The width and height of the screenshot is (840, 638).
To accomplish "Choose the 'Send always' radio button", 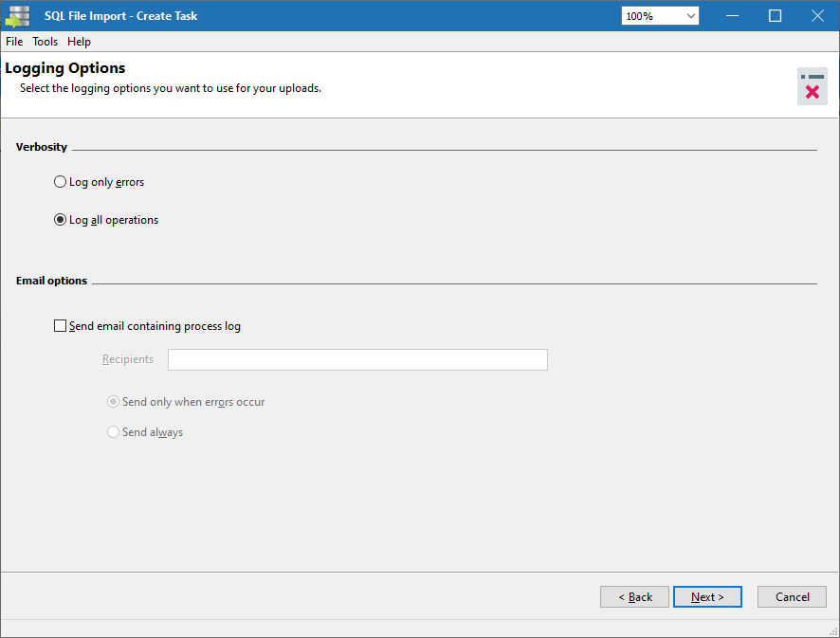I will click(114, 432).
